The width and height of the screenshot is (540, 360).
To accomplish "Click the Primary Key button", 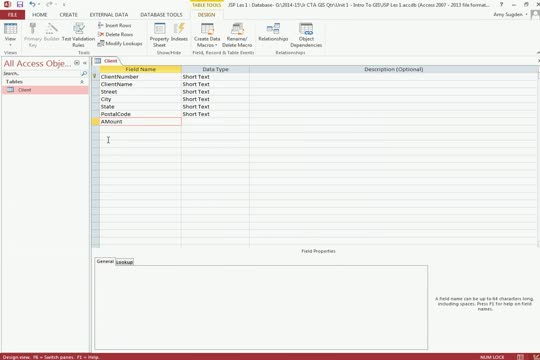I will click(33, 35).
